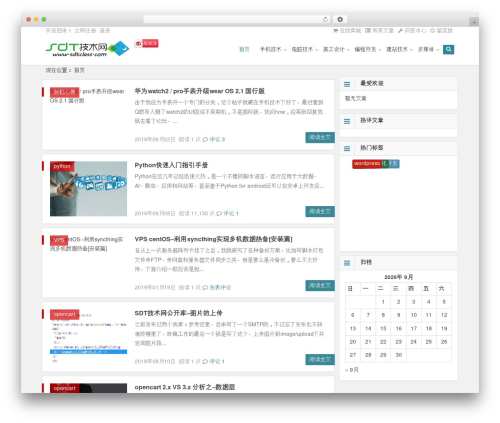
Task: Reload the page from the address bar
Action: pyautogui.click(x=325, y=19)
